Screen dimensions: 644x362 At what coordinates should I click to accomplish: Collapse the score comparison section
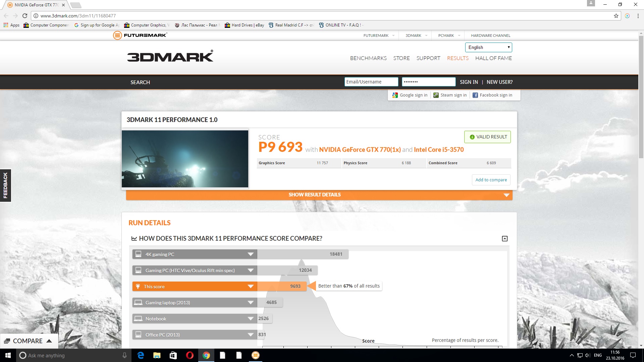point(504,239)
